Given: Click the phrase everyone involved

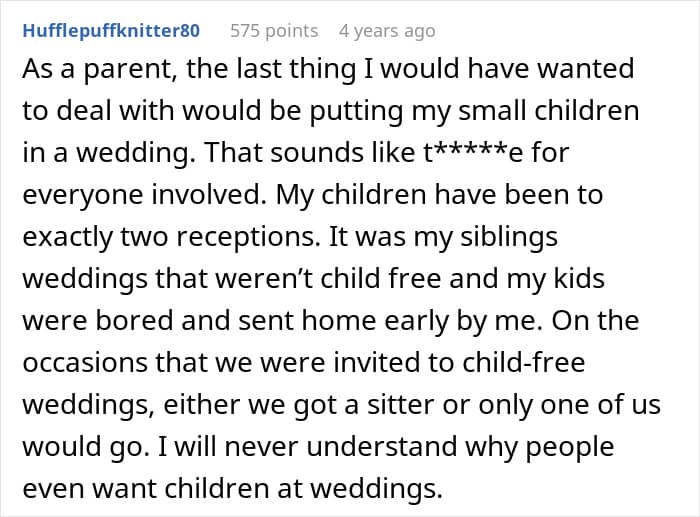Looking at the screenshot, I should pyautogui.click(x=144, y=195).
